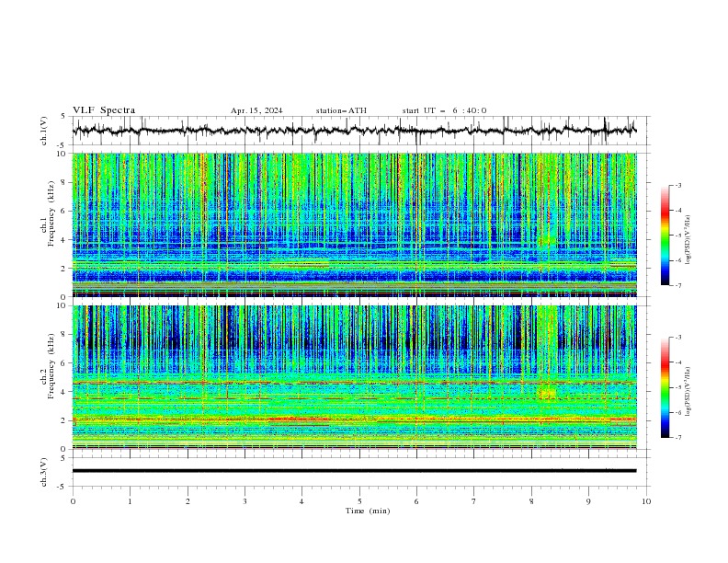Click the ch.1 spectrogram plot
The image size is (728, 563).
tap(354, 224)
